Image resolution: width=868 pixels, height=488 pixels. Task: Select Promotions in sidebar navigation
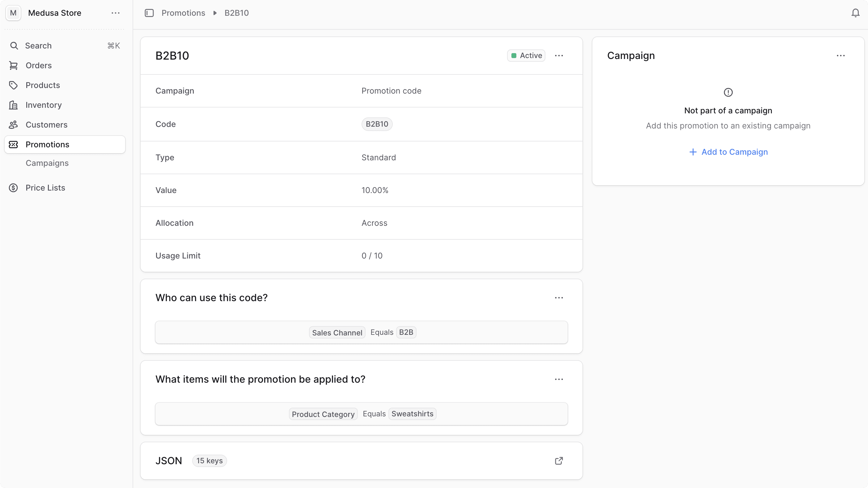point(48,145)
